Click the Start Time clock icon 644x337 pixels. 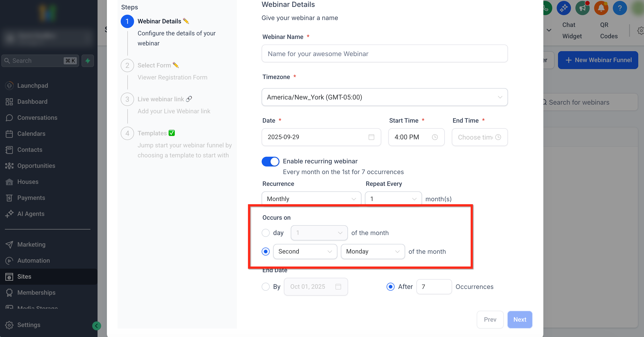click(435, 137)
